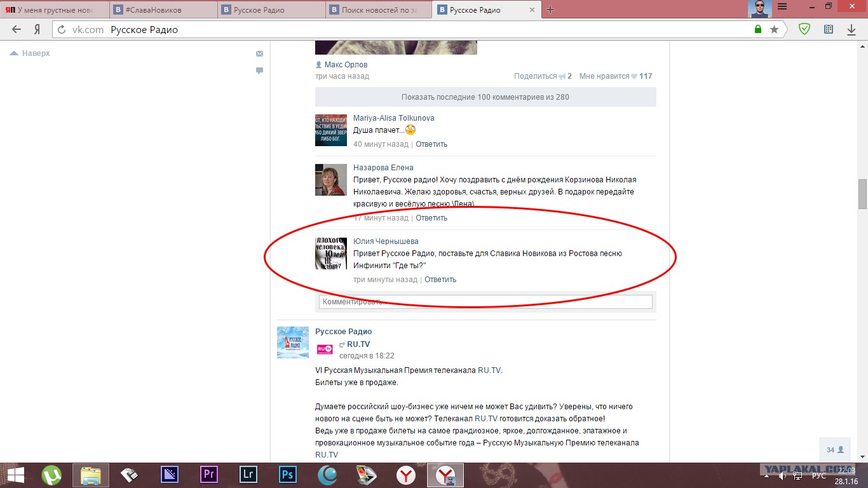This screenshot has width=868, height=488.
Task: Open Юлия Чернышева's profile name
Action: point(386,241)
